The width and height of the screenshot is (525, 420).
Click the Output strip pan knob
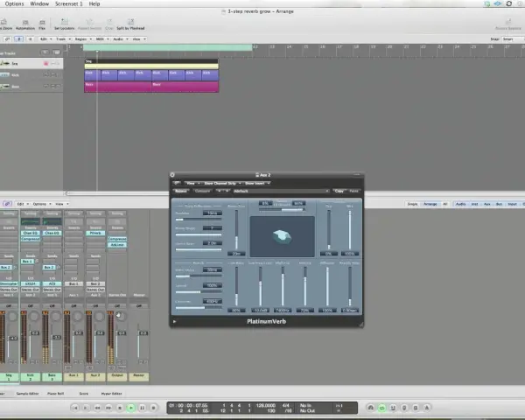121,316
